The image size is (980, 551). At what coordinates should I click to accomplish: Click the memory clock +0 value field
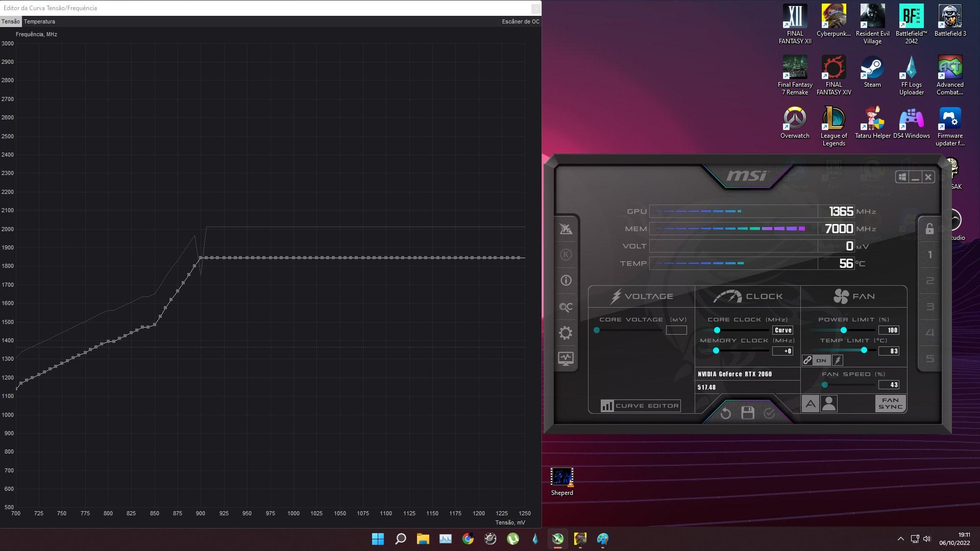[782, 351]
